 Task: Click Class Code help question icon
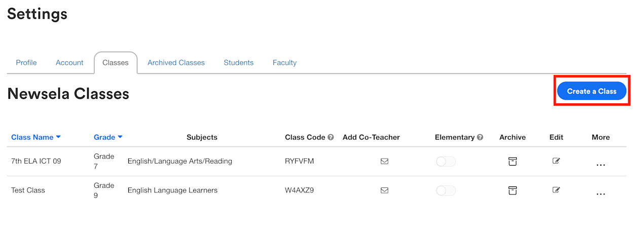tap(331, 137)
